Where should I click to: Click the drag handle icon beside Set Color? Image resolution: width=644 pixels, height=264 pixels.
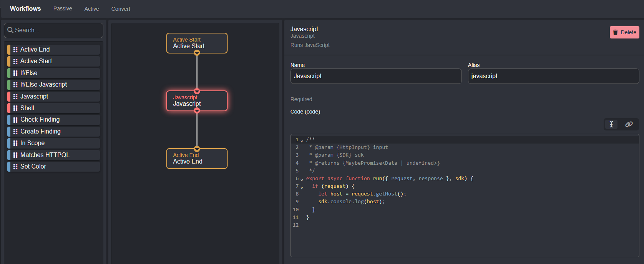point(15,167)
